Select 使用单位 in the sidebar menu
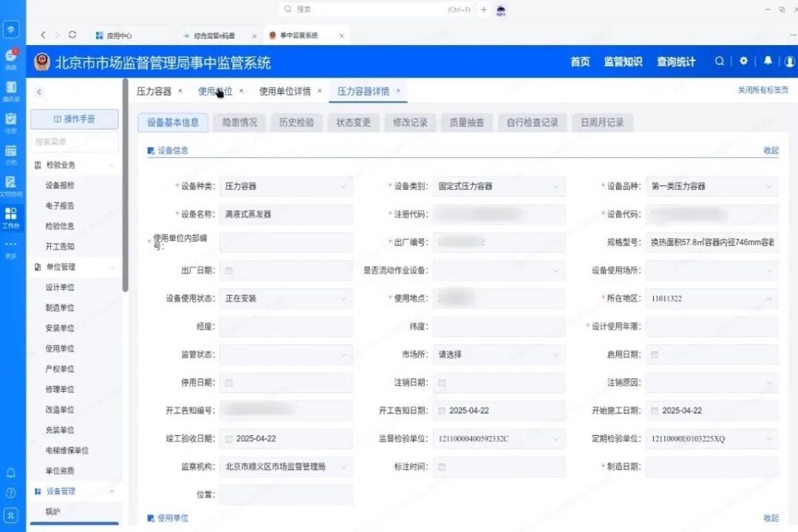 click(x=60, y=349)
